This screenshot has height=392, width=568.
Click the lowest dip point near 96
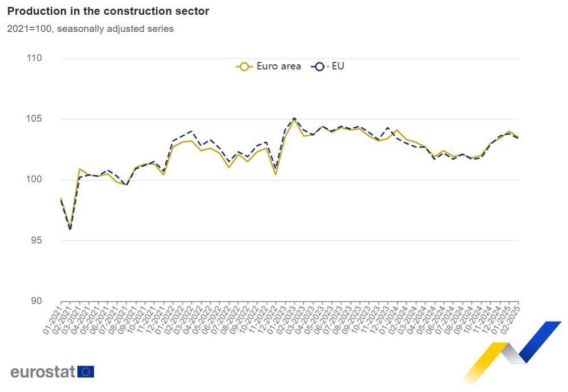[70, 228]
